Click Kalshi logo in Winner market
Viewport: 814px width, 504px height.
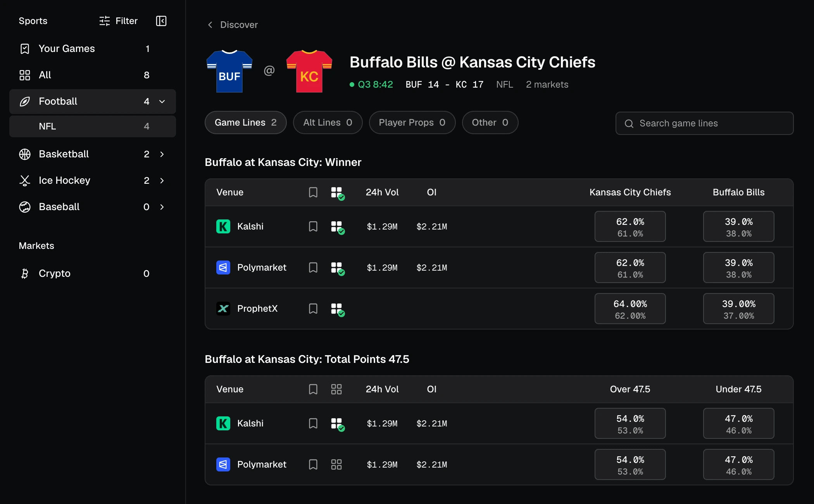click(223, 226)
